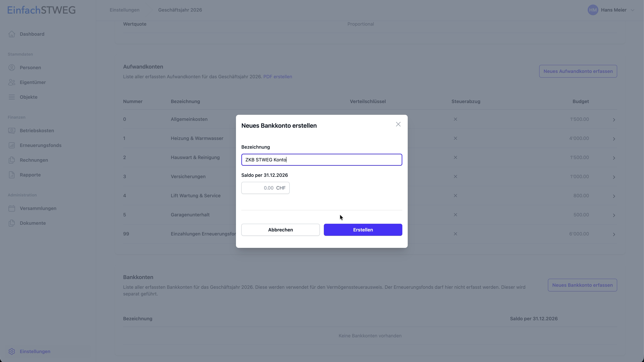Click the Betriebskosten money icon
Image resolution: width=644 pixels, height=362 pixels.
12,130
